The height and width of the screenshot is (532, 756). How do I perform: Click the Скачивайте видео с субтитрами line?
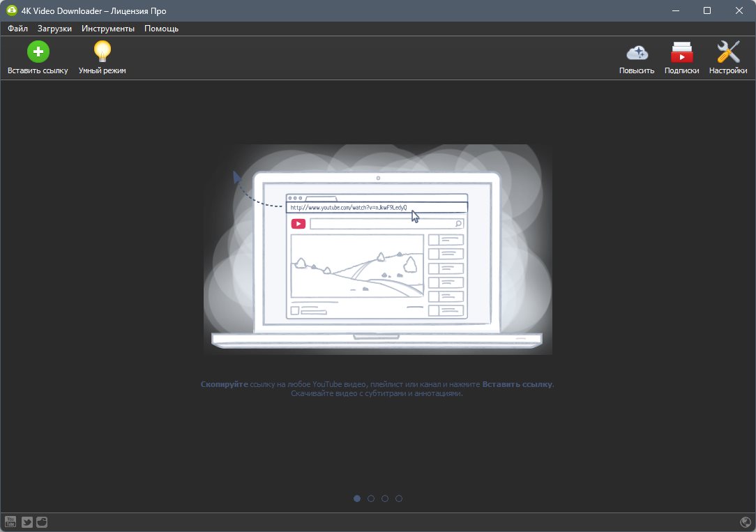click(377, 393)
